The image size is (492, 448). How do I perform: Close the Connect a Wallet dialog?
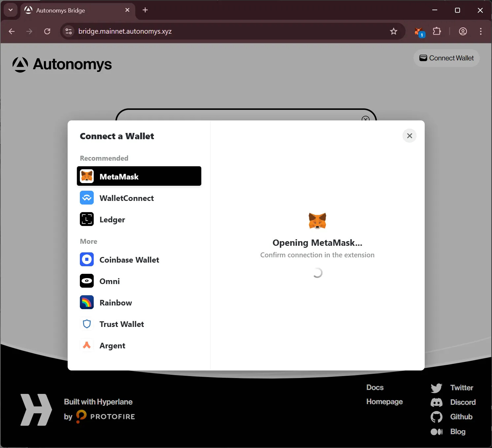pyautogui.click(x=410, y=136)
